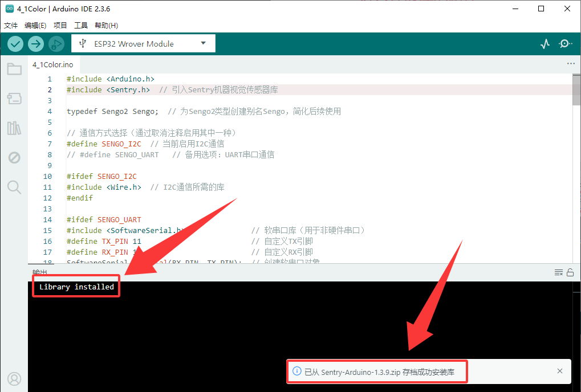Click the commented #define SENGO_UART line
The height and width of the screenshot is (392, 581).
[170, 155]
